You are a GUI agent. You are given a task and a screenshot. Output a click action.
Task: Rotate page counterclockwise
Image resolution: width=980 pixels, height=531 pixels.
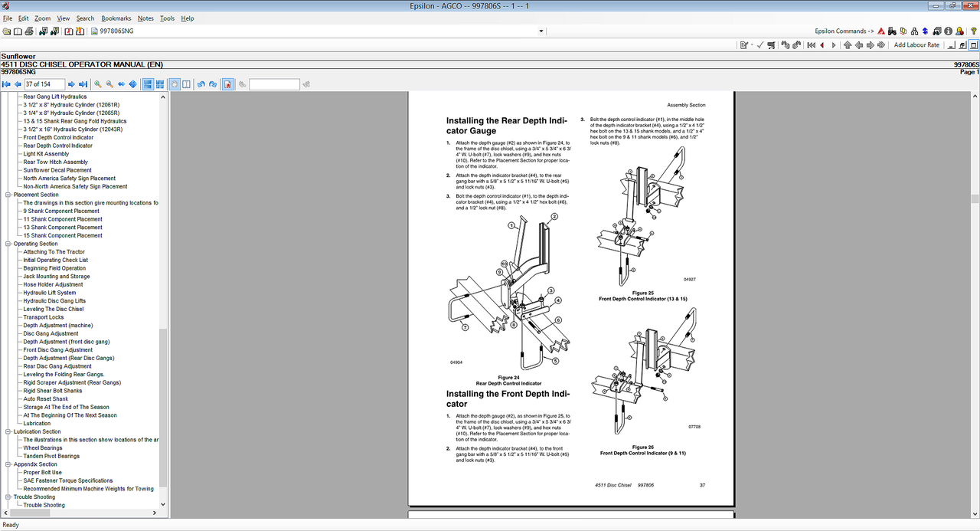click(201, 84)
